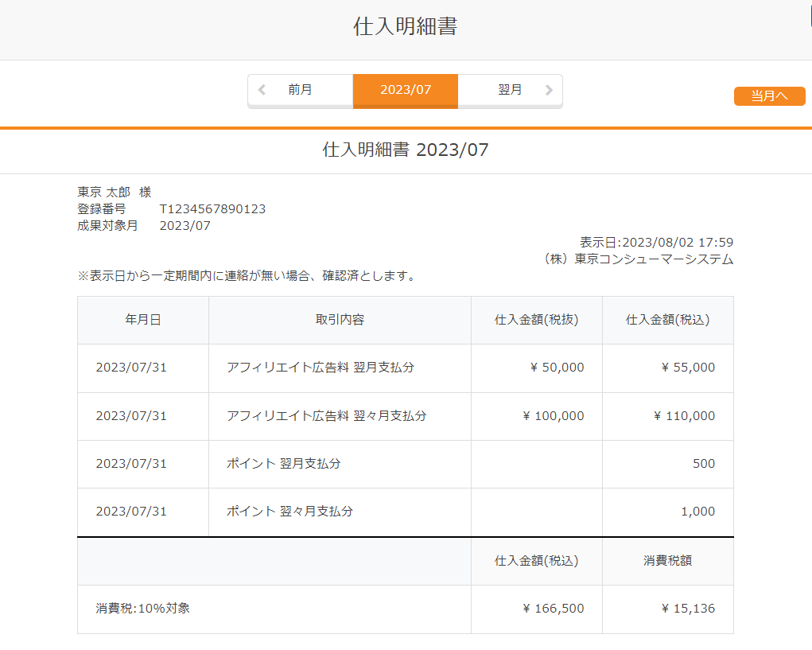This screenshot has height=650, width=812.
Task: Go to next month via 翌月
Action: click(x=510, y=90)
